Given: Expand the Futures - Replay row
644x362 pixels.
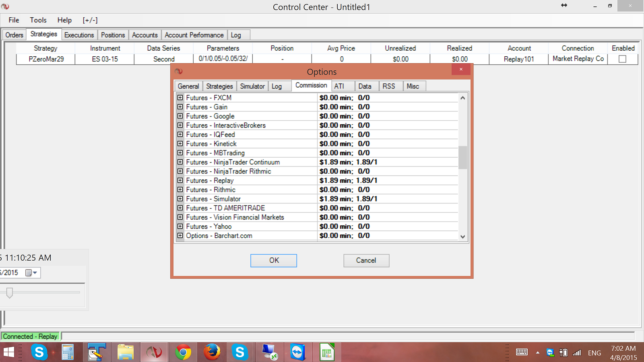Looking at the screenshot, I should point(180,181).
